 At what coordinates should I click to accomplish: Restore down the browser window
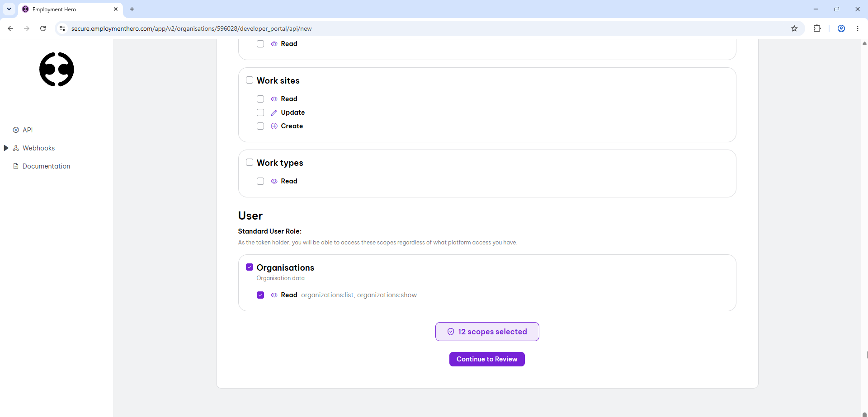tap(837, 9)
